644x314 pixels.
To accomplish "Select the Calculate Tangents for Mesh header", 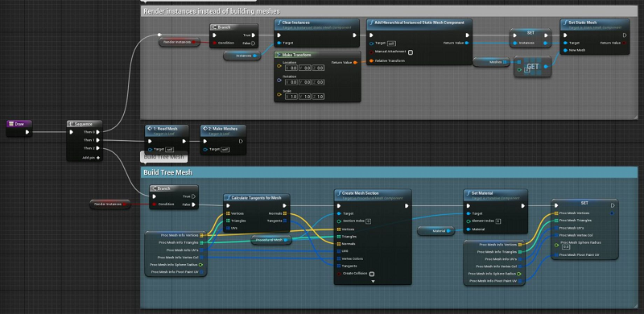I will (257, 198).
